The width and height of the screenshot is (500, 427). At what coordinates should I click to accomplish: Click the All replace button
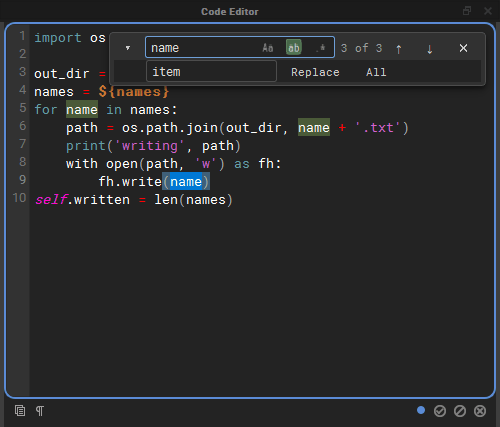[376, 72]
